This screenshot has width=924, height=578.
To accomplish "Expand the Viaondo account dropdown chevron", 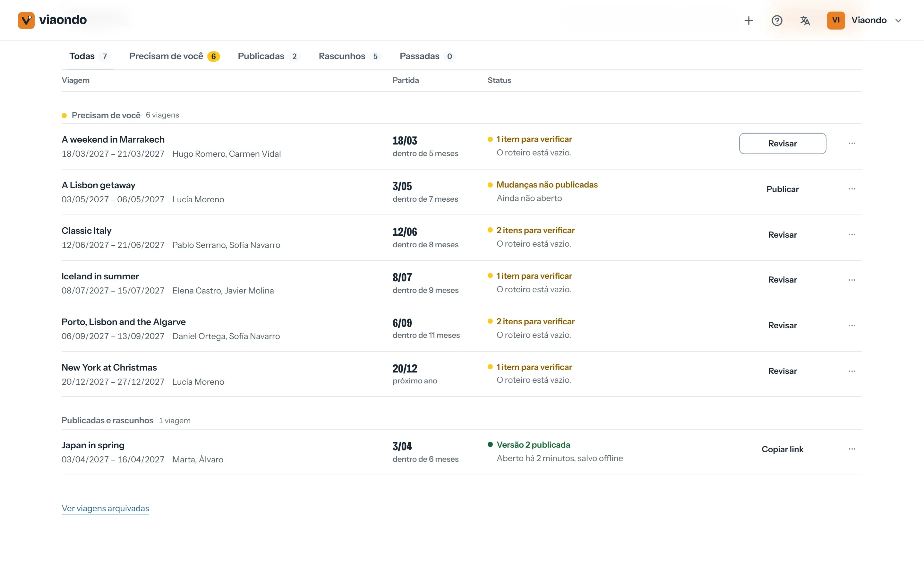I will pyautogui.click(x=898, y=21).
